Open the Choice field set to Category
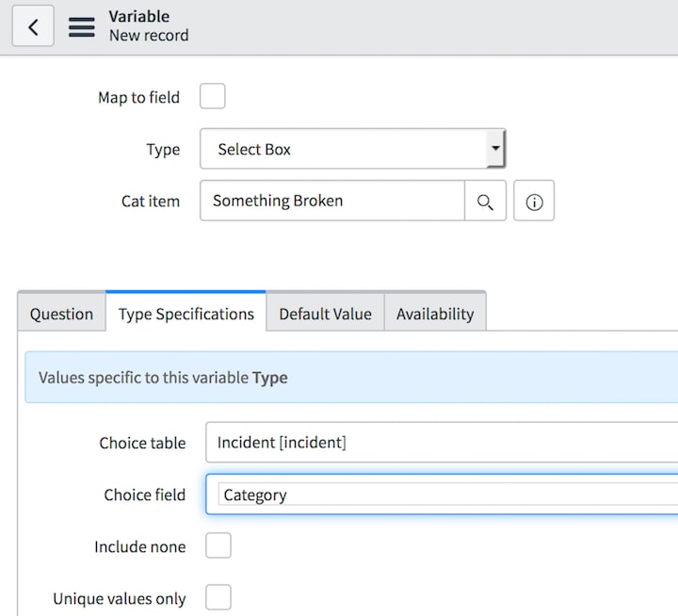Viewport: 678px width, 616px height. coord(443,494)
